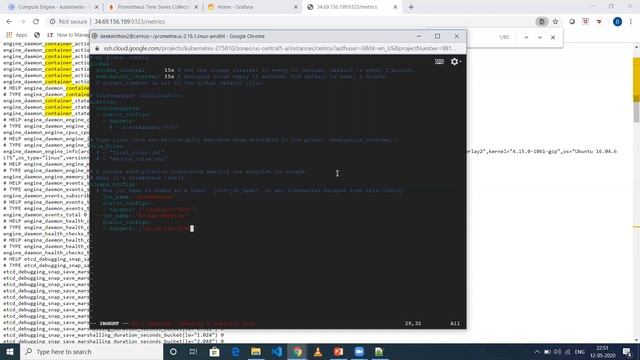Image resolution: width=640 pixels, height=360 pixels.
Task: Show hidden system tray icons
Action: (x=537, y=352)
